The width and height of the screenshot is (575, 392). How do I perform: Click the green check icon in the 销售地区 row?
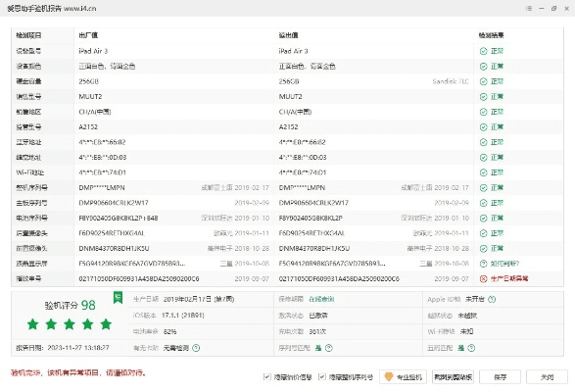(x=483, y=112)
